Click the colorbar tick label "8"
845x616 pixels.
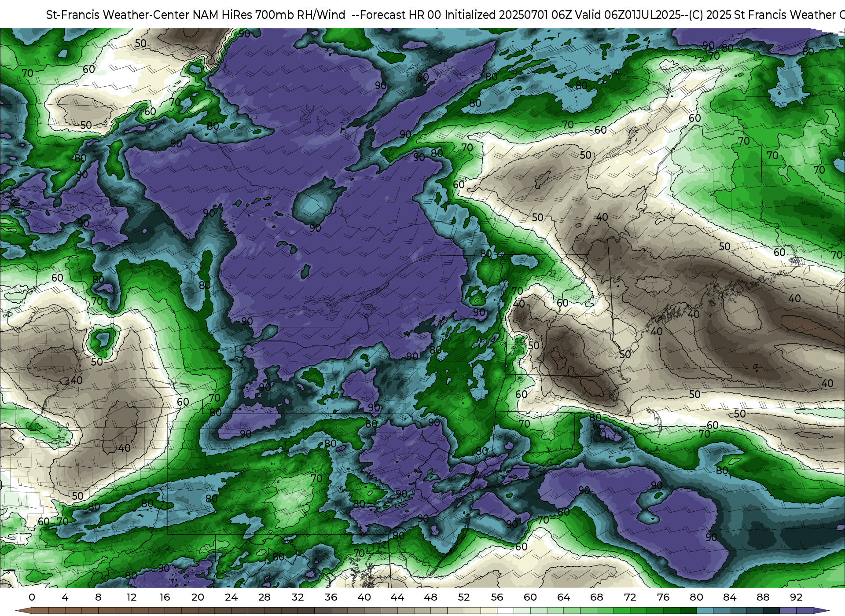(98, 597)
